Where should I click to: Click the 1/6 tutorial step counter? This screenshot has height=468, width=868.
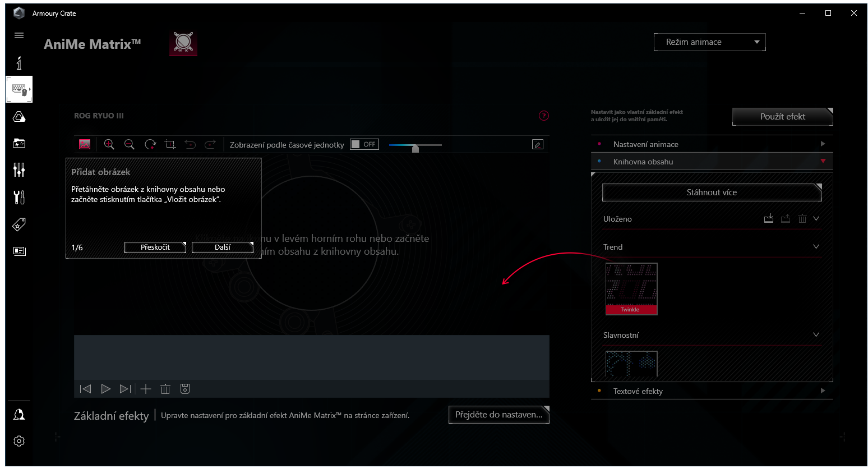(77, 247)
